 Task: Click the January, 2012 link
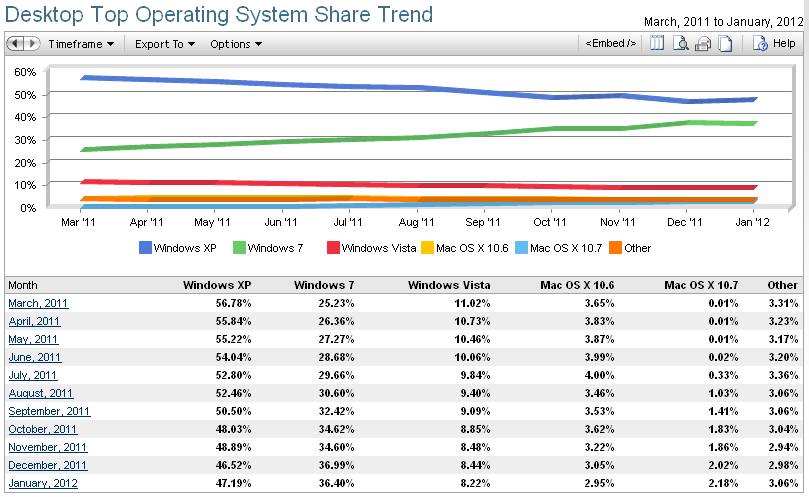[x=42, y=483]
